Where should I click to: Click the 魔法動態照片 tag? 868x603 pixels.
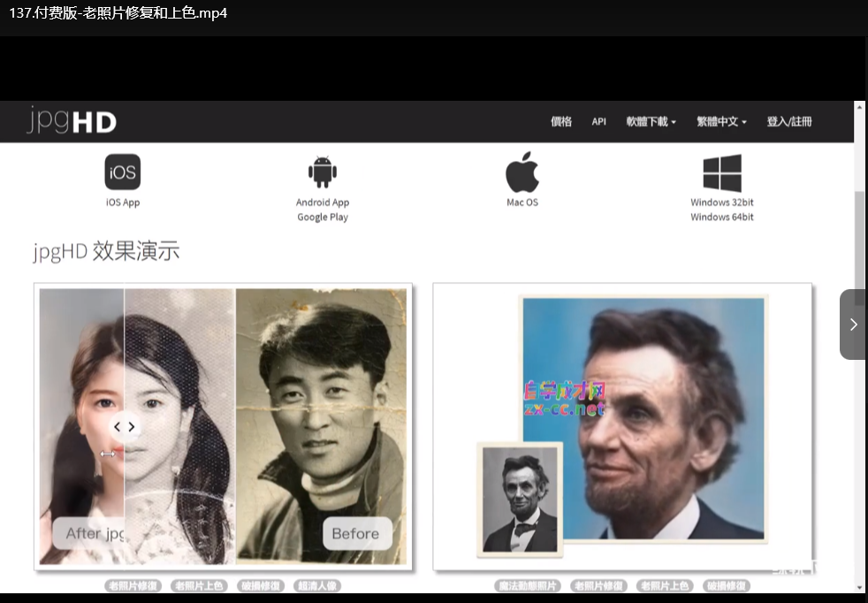click(x=526, y=586)
